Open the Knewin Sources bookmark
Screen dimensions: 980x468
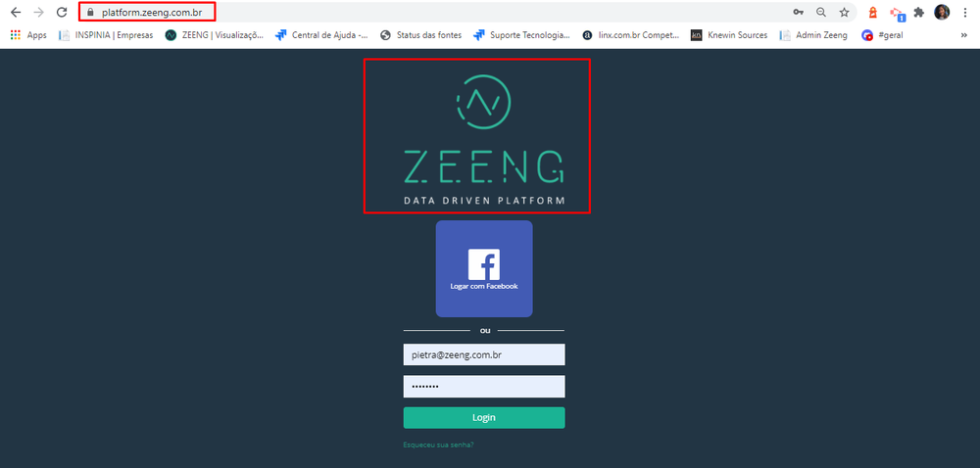(729, 35)
